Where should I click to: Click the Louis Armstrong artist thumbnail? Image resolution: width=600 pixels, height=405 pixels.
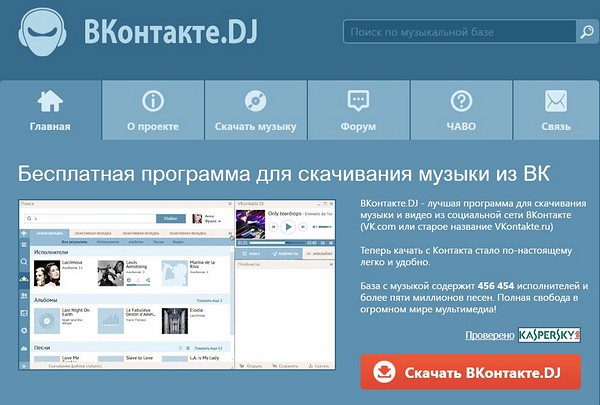[x=111, y=273]
